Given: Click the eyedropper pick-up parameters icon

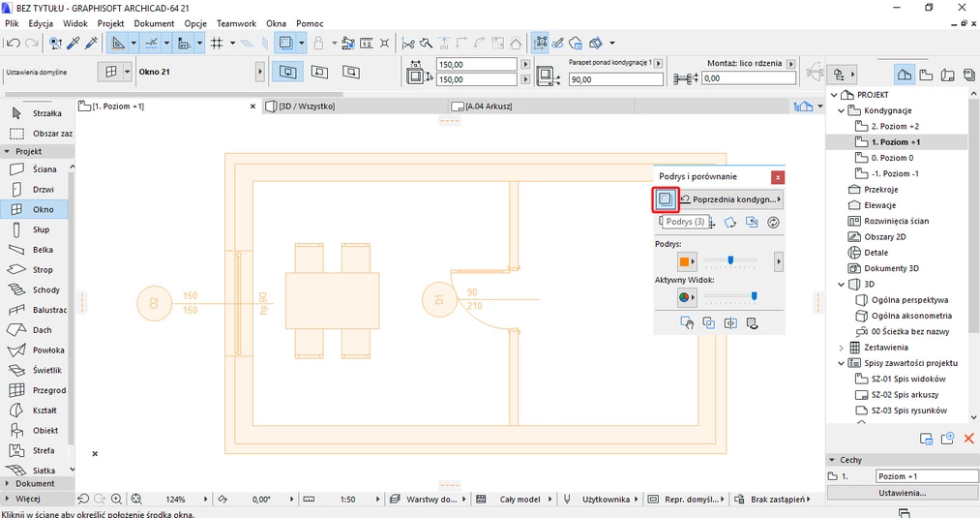Looking at the screenshot, I should (74, 44).
